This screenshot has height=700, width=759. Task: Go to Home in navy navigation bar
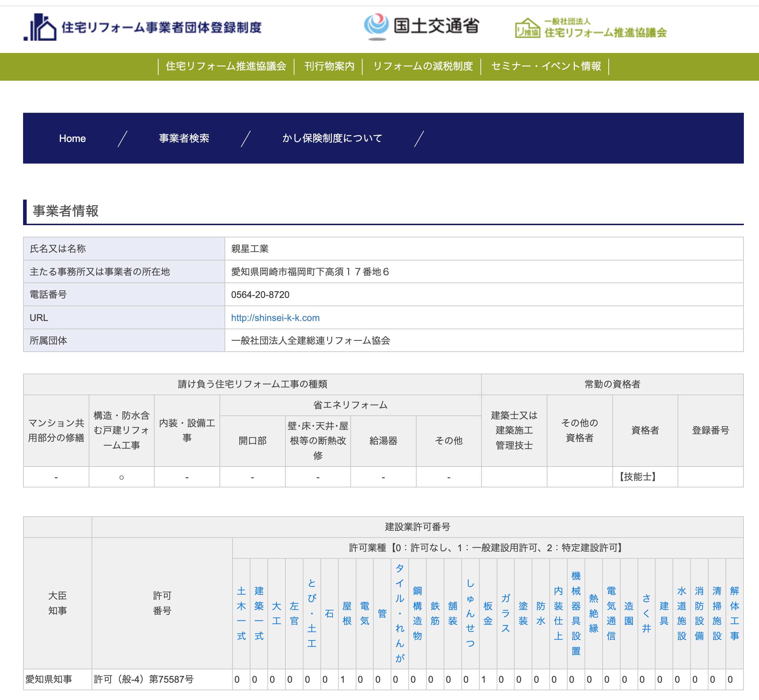click(72, 138)
